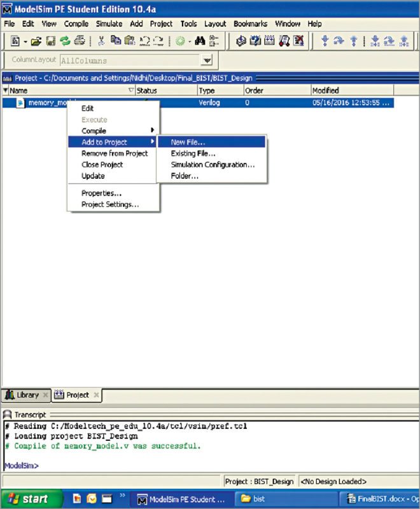Viewport: 420px width, 509px height.
Task: Click the ModelSim> prompt in Transcript
Action: 21,465
